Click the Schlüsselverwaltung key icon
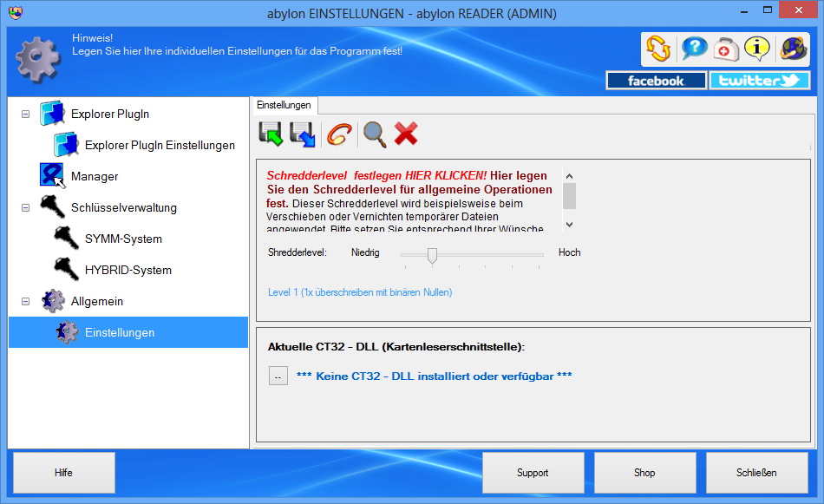The height and width of the screenshot is (504, 824). [53, 206]
